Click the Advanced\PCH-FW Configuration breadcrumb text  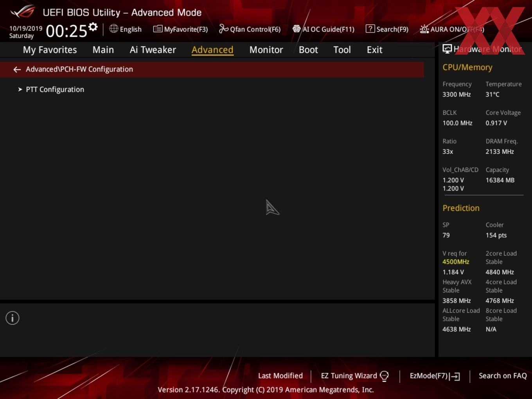(x=79, y=69)
